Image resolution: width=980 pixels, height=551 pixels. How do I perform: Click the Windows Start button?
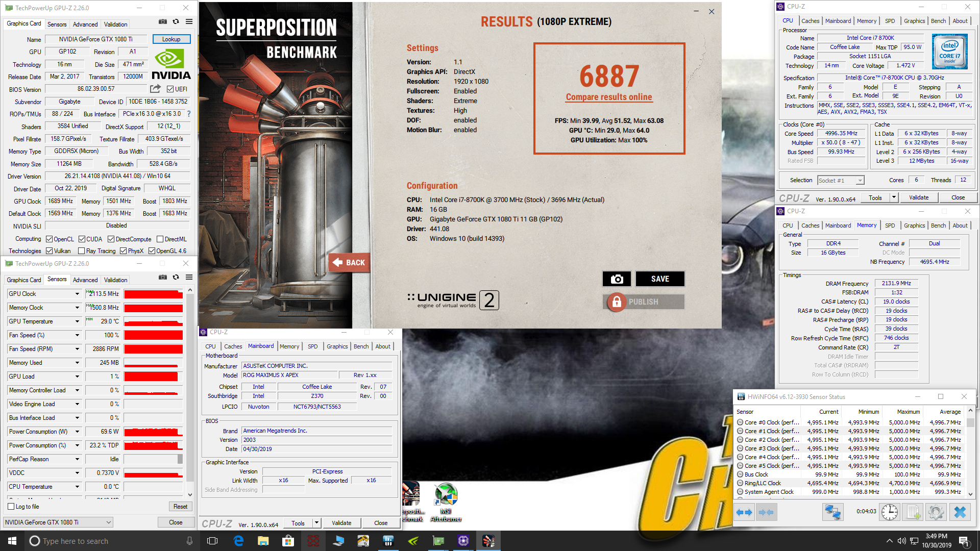[12, 541]
